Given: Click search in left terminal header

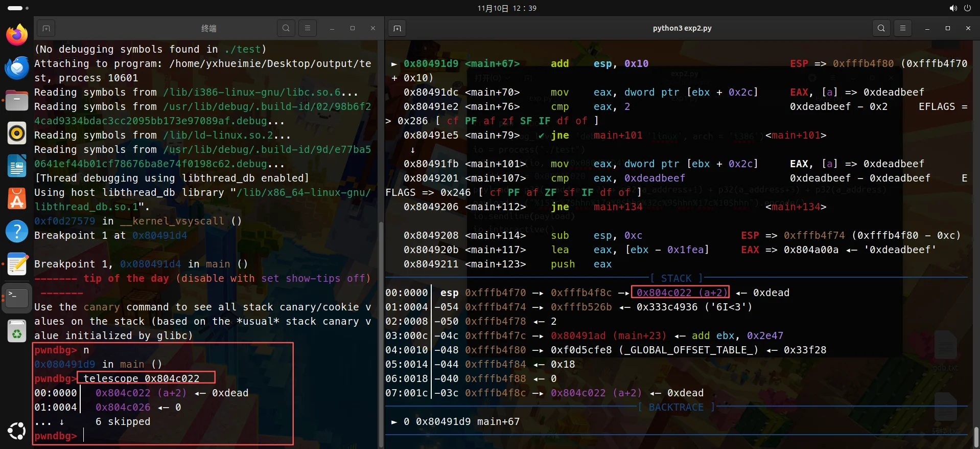Looking at the screenshot, I should [286, 28].
